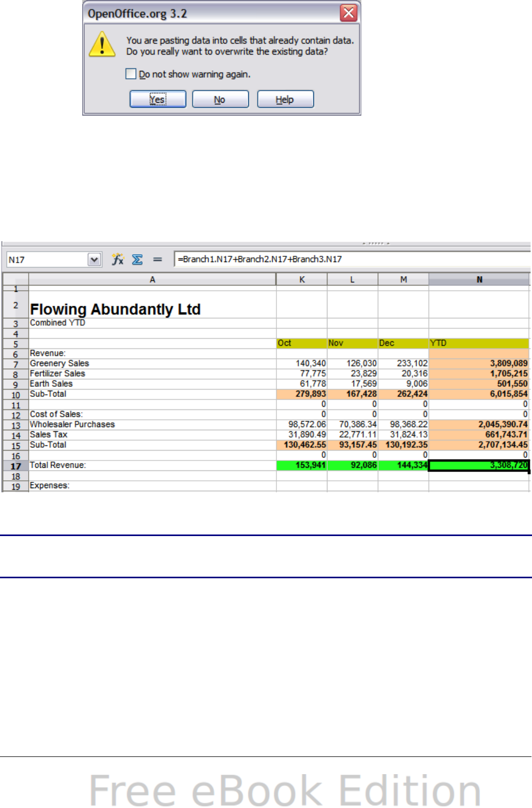
Task: Click cell with value 22,771.11
Action: pyautogui.click(x=352, y=434)
